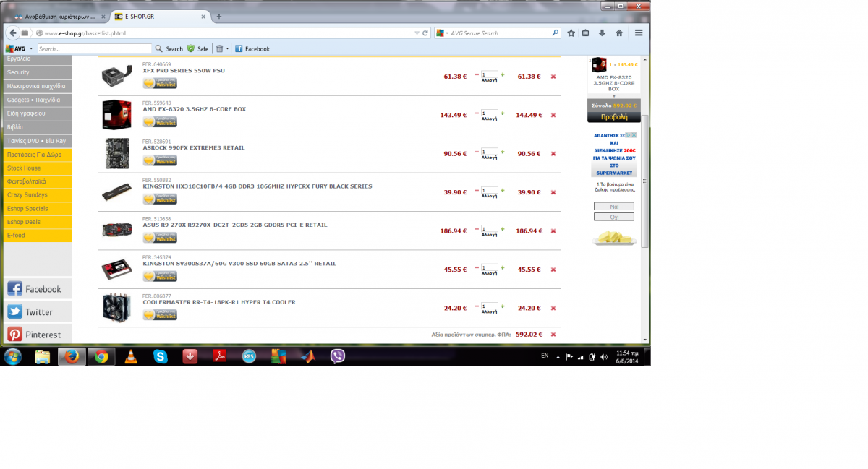The image size is (868, 469).
Task: Open Firefox hamburger menu
Action: pyautogui.click(x=639, y=33)
